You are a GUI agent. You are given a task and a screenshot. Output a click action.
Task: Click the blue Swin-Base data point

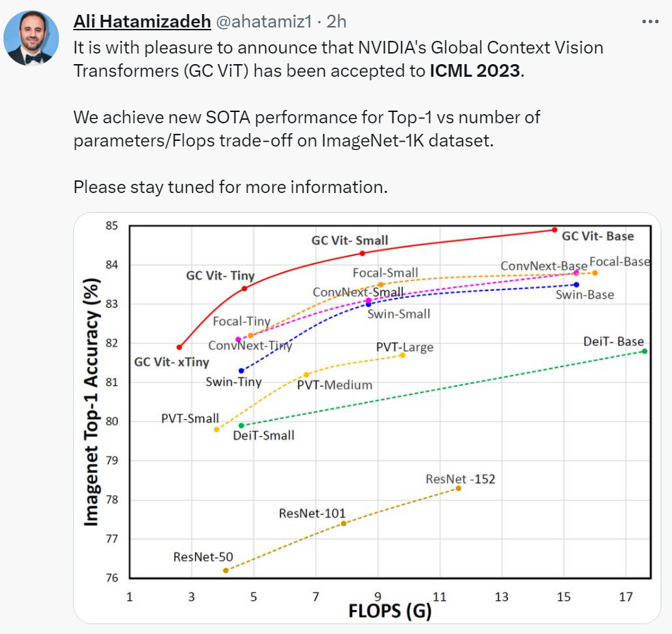(x=576, y=285)
